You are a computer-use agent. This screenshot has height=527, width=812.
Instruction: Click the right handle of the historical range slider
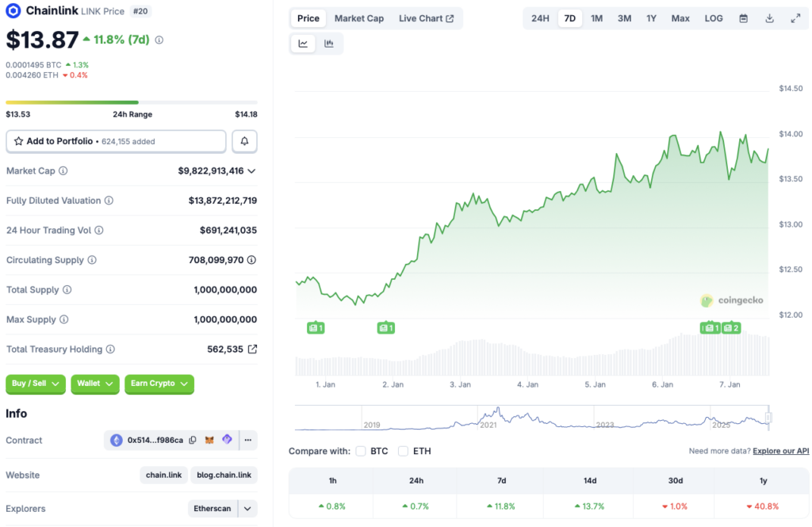[768, 417]
